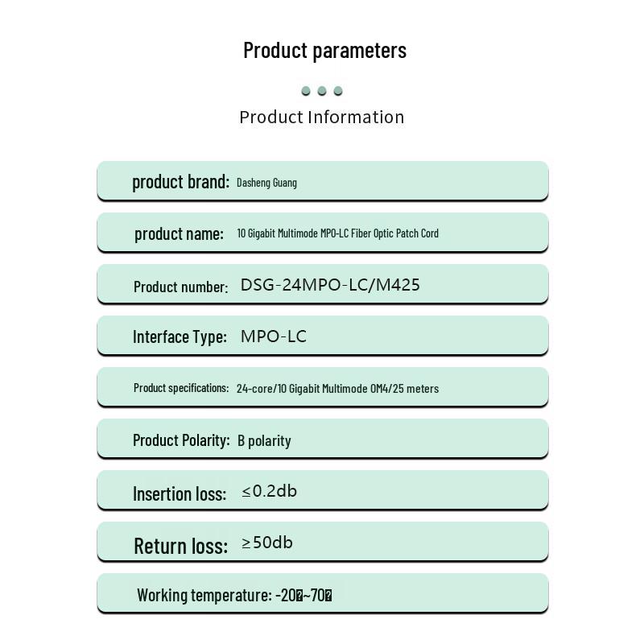Viewport: 644px width, 644px height.
Task: Select the product brand row
Action: click(323, 181)
